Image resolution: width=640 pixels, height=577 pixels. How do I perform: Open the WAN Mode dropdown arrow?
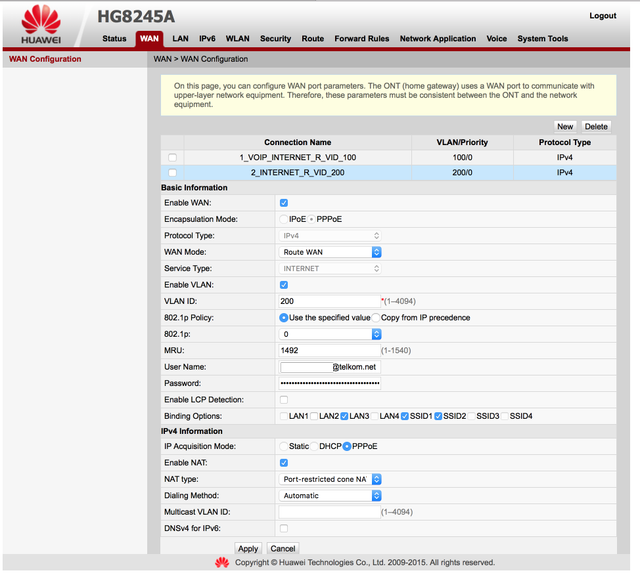pyautogui.click(x=376, y=252)
